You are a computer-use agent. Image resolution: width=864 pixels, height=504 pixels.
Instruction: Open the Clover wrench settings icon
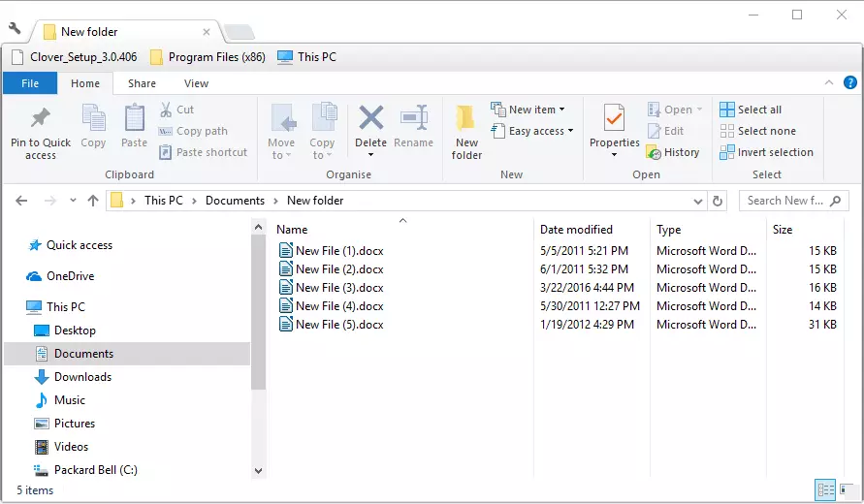pyautogui.click(x=15, y=28)
